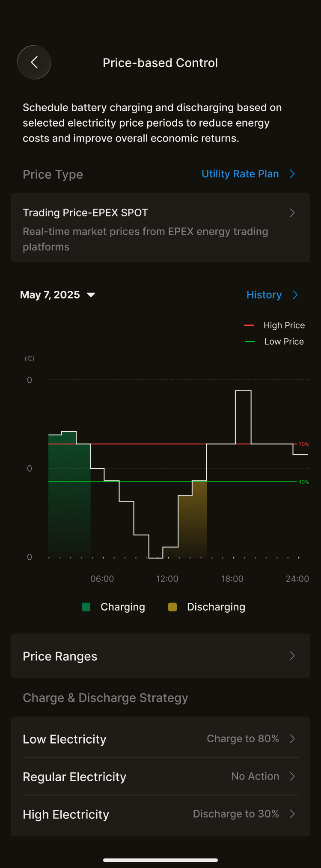The height and width of the screenshot is (868, 321).
Task: Click the red High Price legend line
Action: (249, 325)
